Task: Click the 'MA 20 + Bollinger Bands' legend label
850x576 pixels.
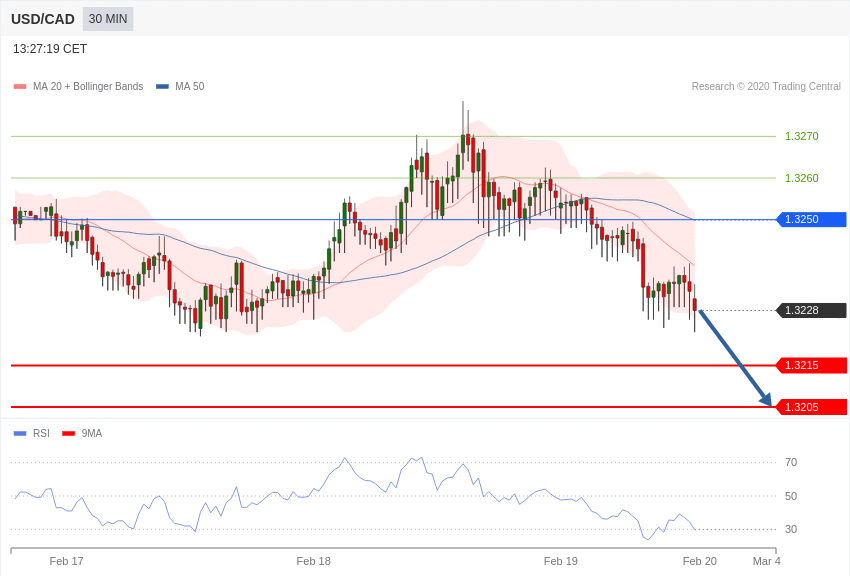Action: 88,87
